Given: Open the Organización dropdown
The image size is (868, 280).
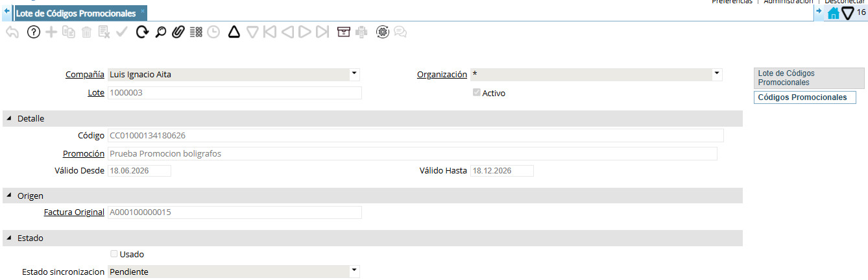Looking at the screenshot, I should click(x=717, y=74).
